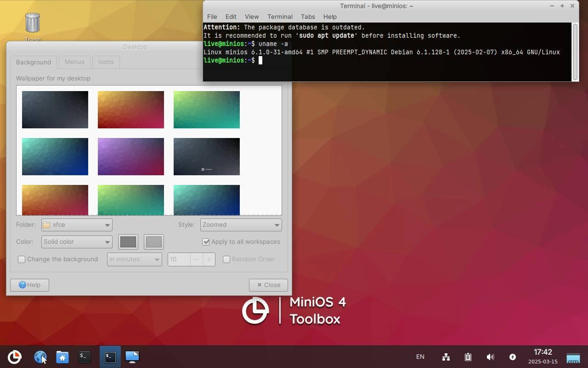Screen dimensions: 588x368
Task: Toggle the Random Order checkbox
Action: tap(249, 259)
